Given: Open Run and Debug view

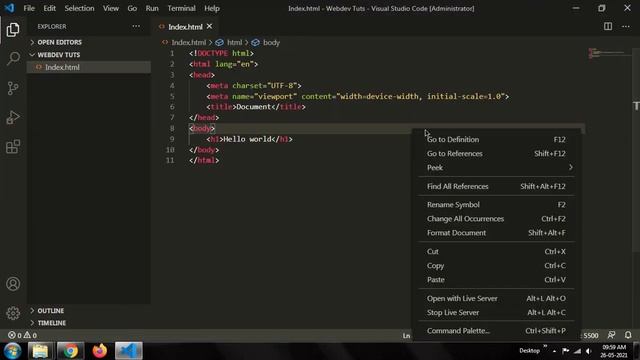Looking at the screenshot, I should click(x=13, y=118).
